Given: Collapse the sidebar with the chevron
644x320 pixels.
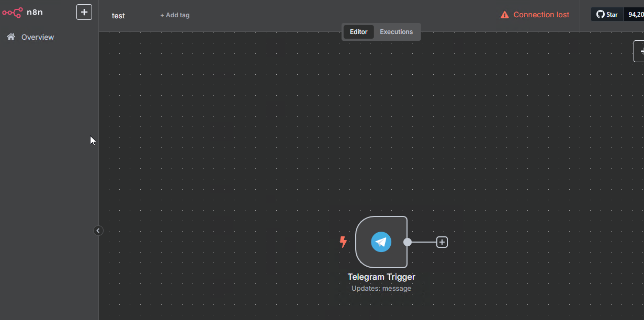Looking at the screenshot, I should 98,231.
